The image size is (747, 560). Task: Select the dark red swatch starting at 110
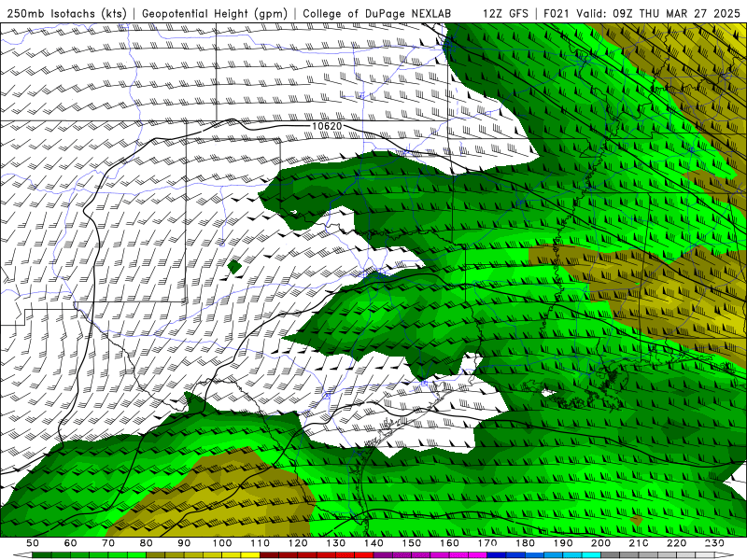point(269,555)
